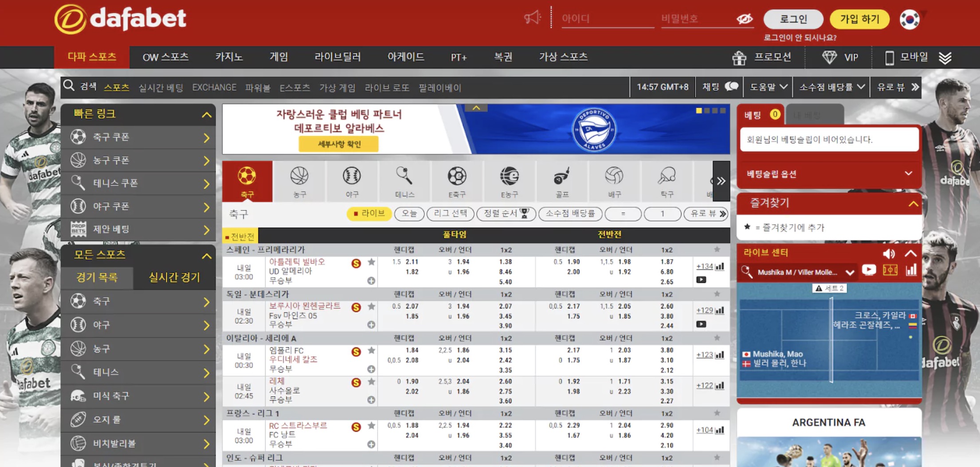
Task: Select the E-soccer (E축구) sport icon
Action: pyautogui.click(x=457, y=181)
